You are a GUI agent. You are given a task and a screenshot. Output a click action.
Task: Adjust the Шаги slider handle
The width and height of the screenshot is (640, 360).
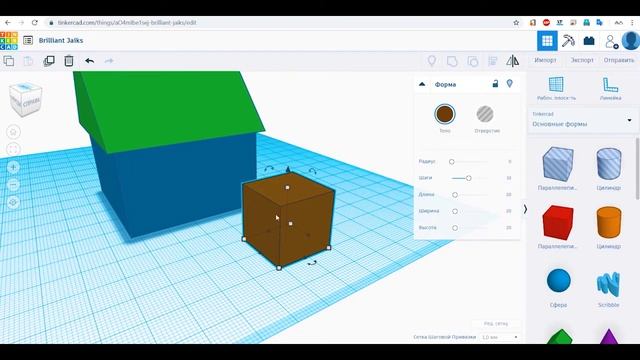[469, 178]
